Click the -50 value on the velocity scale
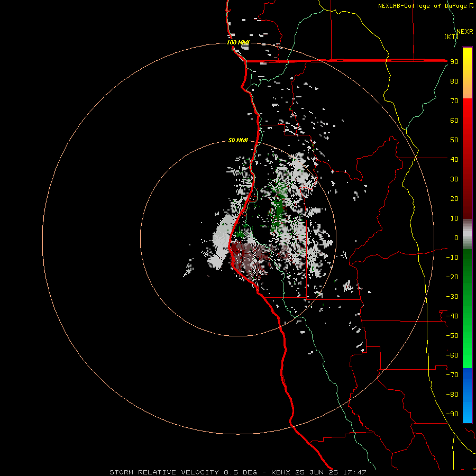 [x=452, y=336]
